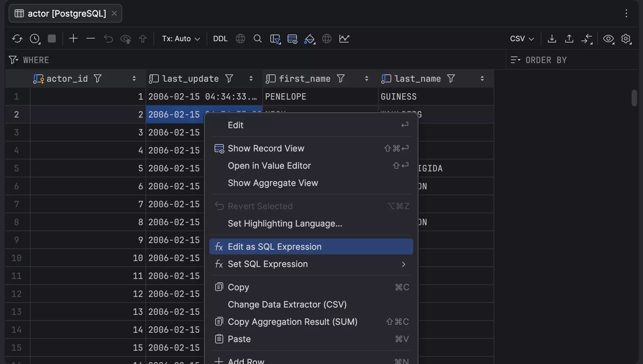Click the Find magnifier icon

click(258, 39)
